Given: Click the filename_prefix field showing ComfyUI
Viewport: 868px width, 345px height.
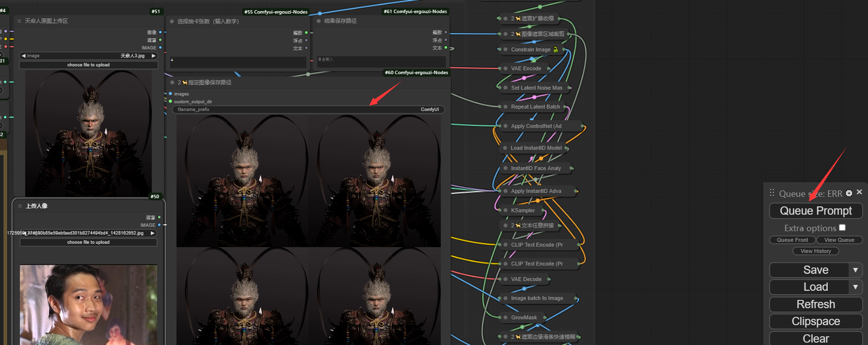Looking at the screenshot, I should click(x=308, y=110).
